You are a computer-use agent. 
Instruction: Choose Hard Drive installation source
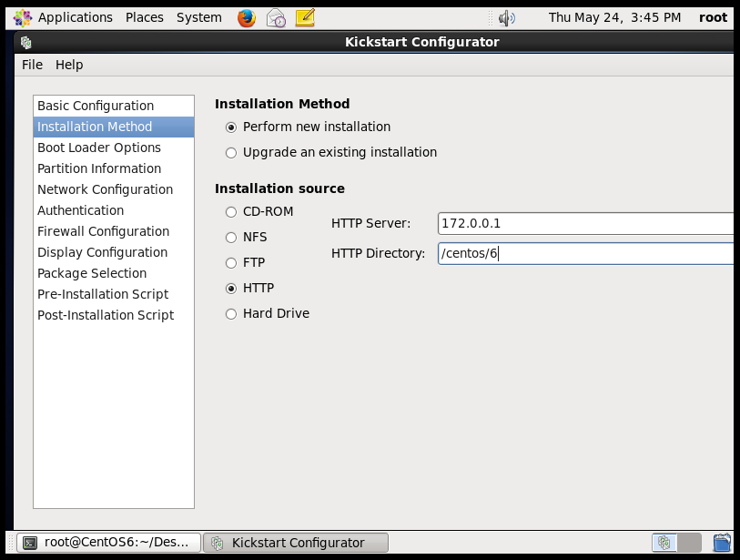pos(267,313)
